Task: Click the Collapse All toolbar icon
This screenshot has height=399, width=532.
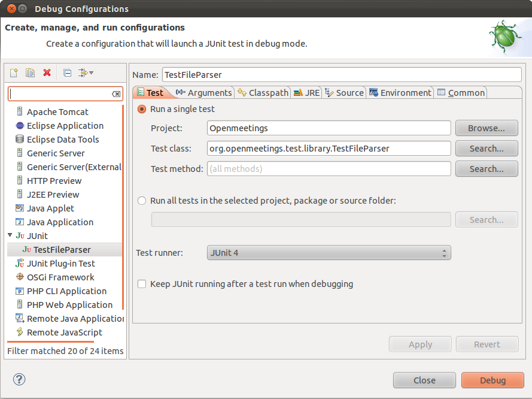Action: (67, 72)
